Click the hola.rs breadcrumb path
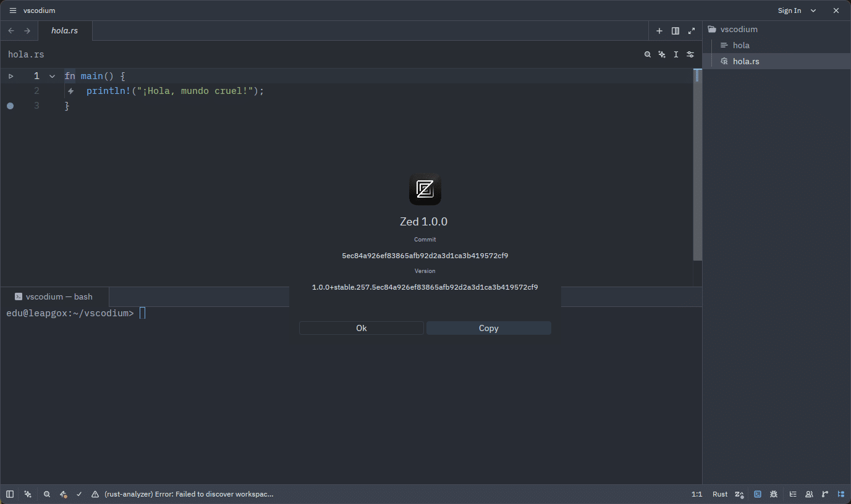 26,54
